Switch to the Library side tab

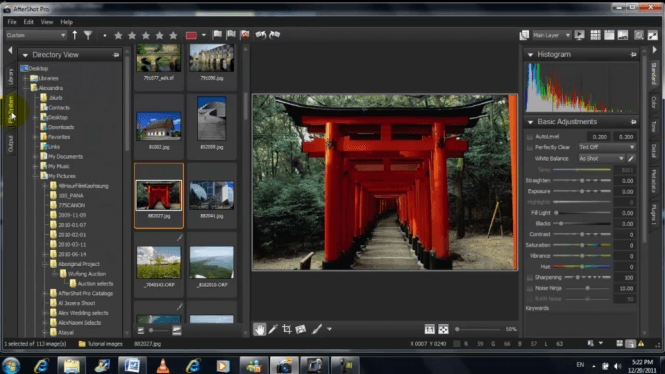tap(11, 77)
